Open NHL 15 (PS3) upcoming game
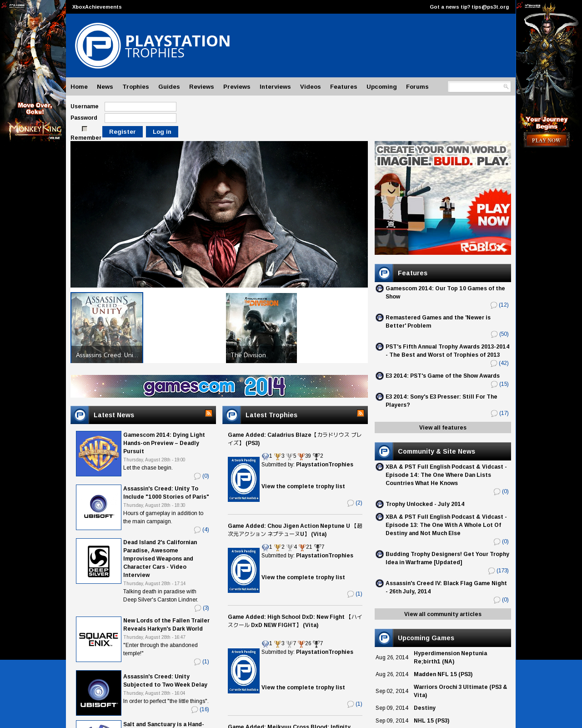 (x=431, y=721)
